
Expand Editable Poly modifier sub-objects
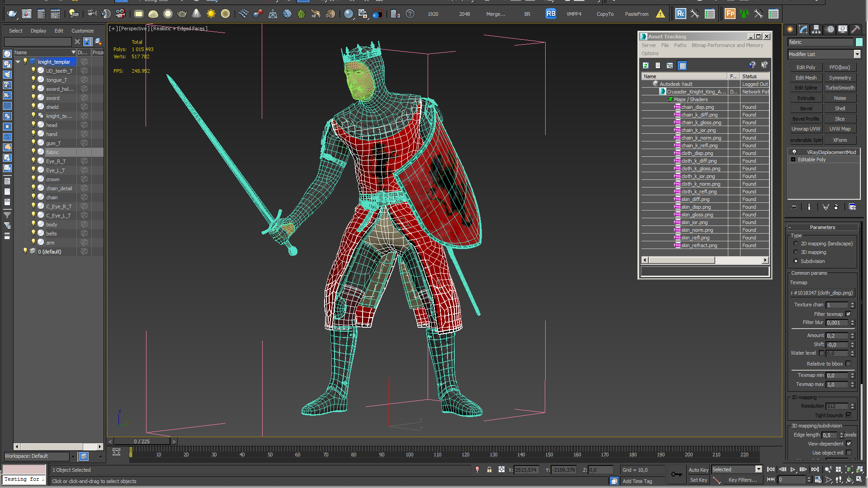(x=793, y=160)
